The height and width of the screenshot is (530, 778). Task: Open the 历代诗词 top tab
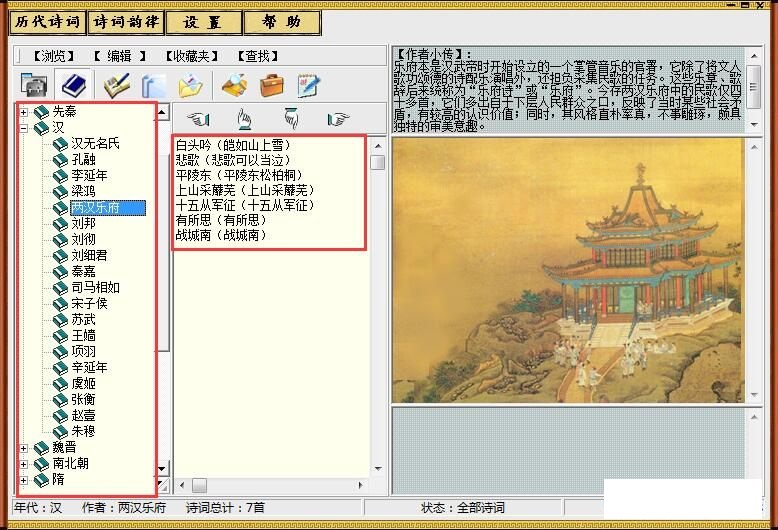coord(48,22)
